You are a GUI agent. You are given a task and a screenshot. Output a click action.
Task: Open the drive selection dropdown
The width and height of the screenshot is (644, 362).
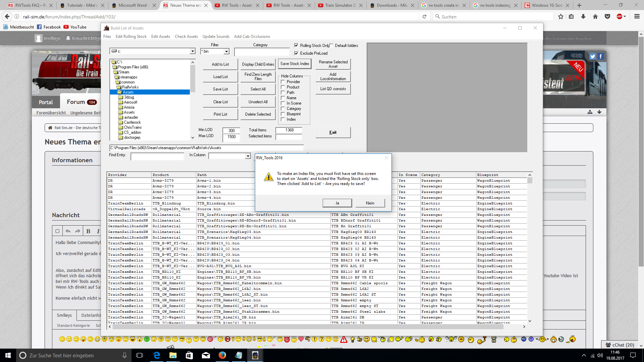(193, 51)
